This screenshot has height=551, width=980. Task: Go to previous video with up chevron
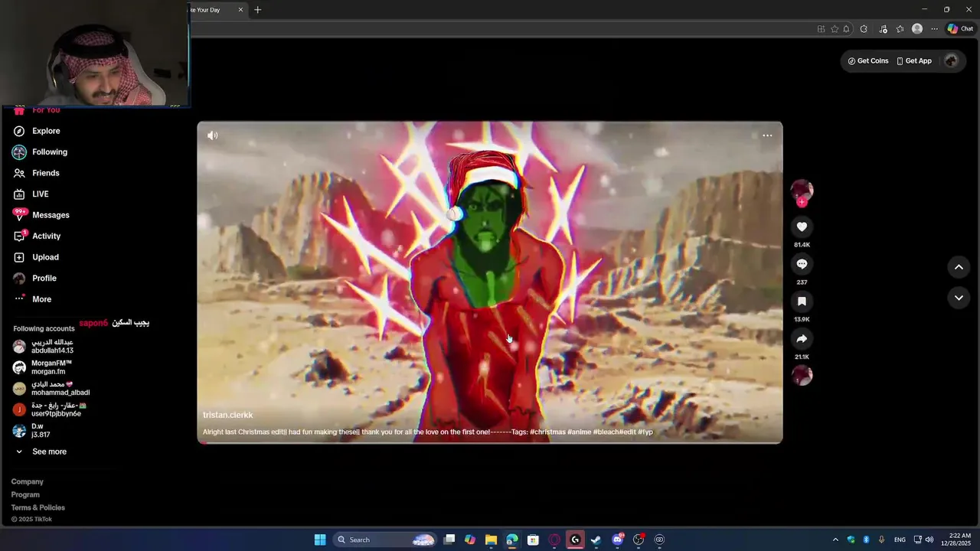[x=959, y=267]
